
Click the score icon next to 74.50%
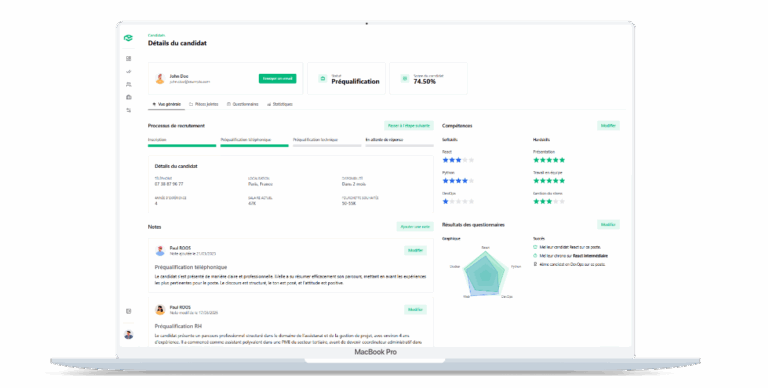pos(405,78)
